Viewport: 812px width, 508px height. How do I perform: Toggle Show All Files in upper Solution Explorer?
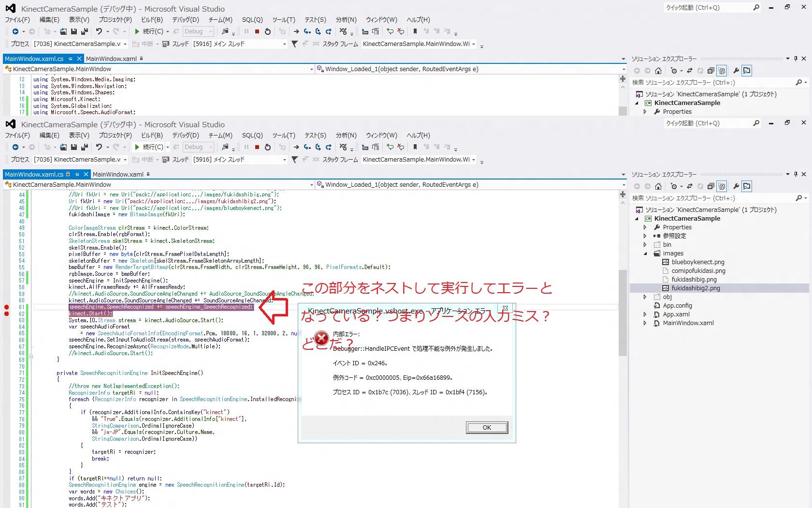pyautogui.click(x=722, y=71)
